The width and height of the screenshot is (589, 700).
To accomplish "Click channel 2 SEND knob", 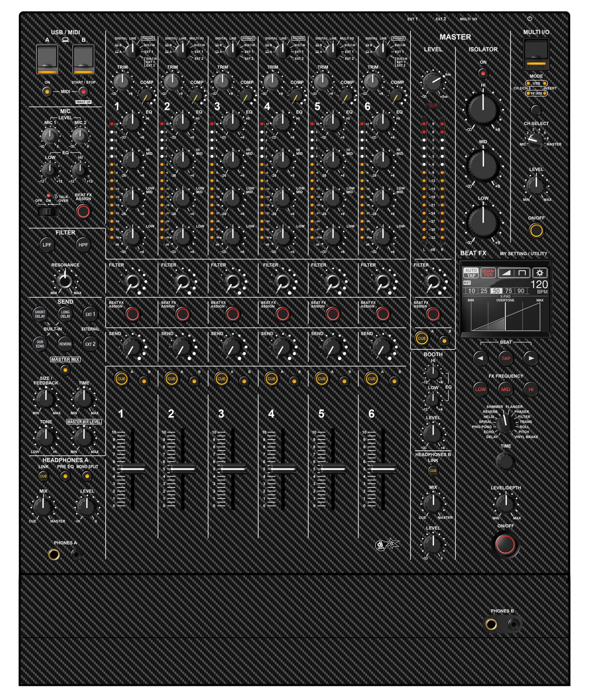I will point(183,348).
